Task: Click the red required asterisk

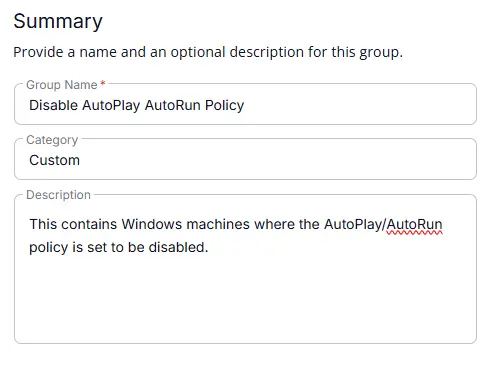Action: (103, 83)
